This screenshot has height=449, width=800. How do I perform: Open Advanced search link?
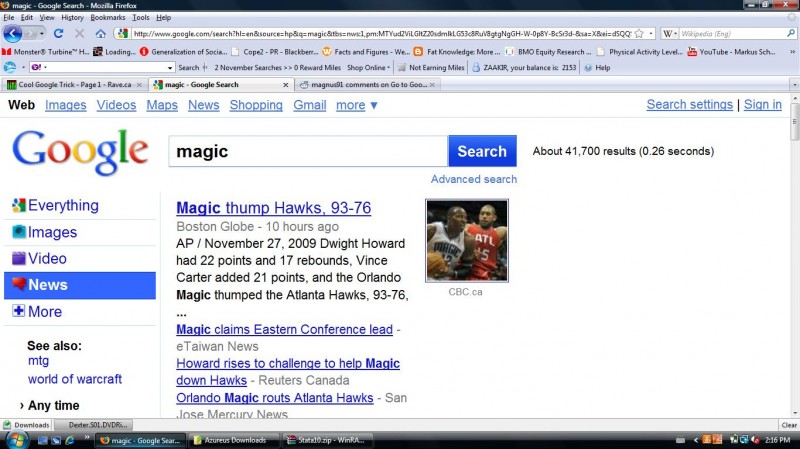(473, 179)
